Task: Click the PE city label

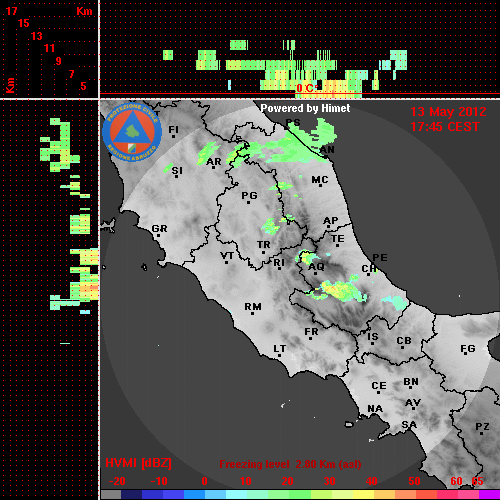Action: [x=380, y=257]
